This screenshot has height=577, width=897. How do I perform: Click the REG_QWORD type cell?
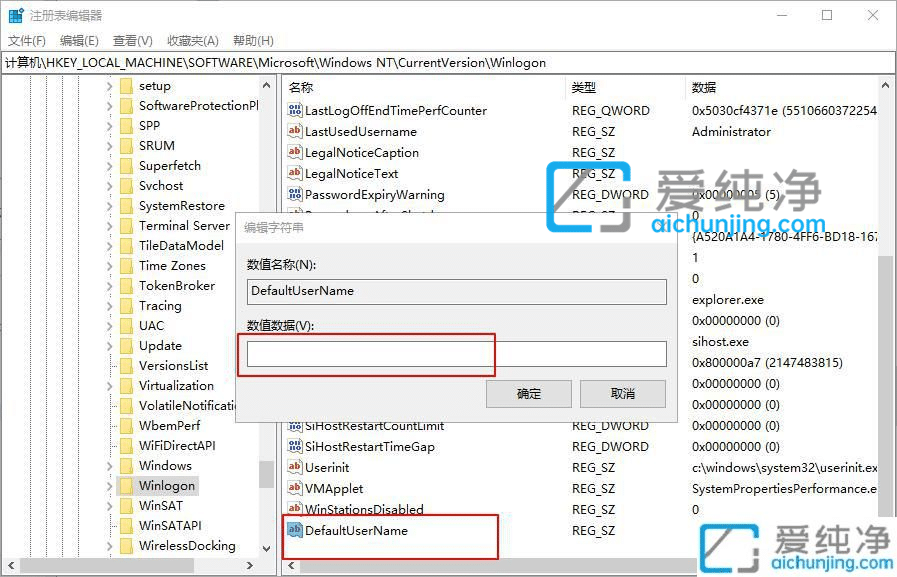coord(610,110)
